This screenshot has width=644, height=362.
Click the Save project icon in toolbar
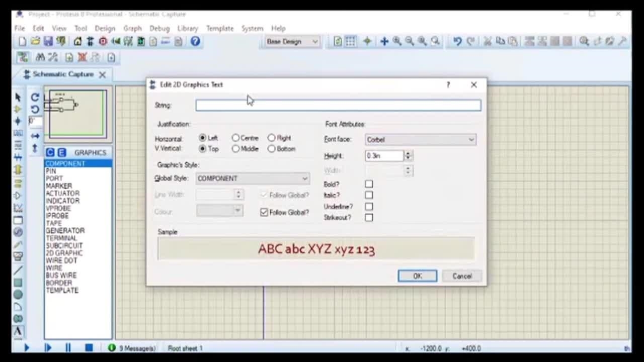pyautogui.click(x=48, y=42)
